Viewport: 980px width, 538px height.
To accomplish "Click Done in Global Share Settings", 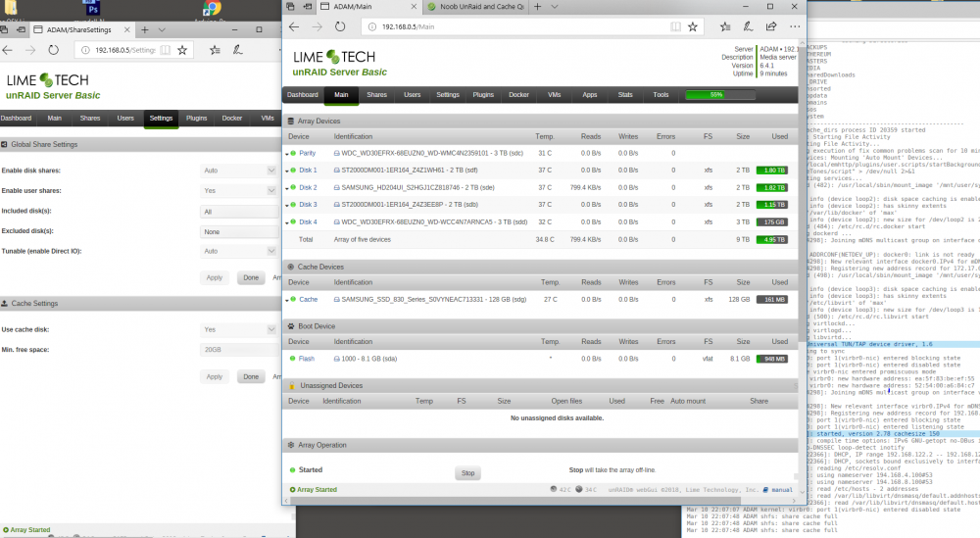I will click(251, 278).
